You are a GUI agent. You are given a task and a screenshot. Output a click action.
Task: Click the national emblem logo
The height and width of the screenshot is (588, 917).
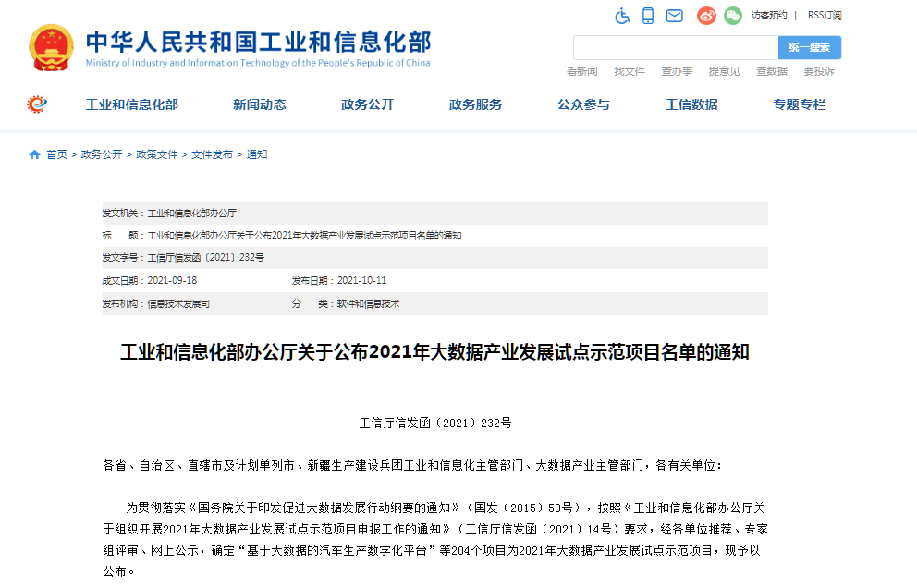51,48
